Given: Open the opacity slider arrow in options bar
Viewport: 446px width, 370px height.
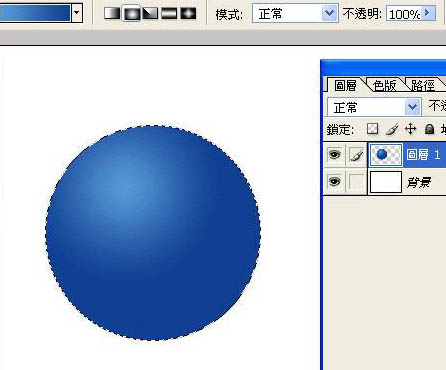Looking at the screenshot, I should click(x=428, y=13).
